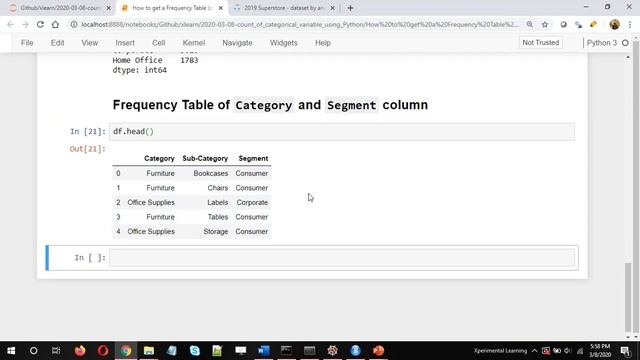
Task: Click the volume icon in system tray
Action: tap(567, 351)
